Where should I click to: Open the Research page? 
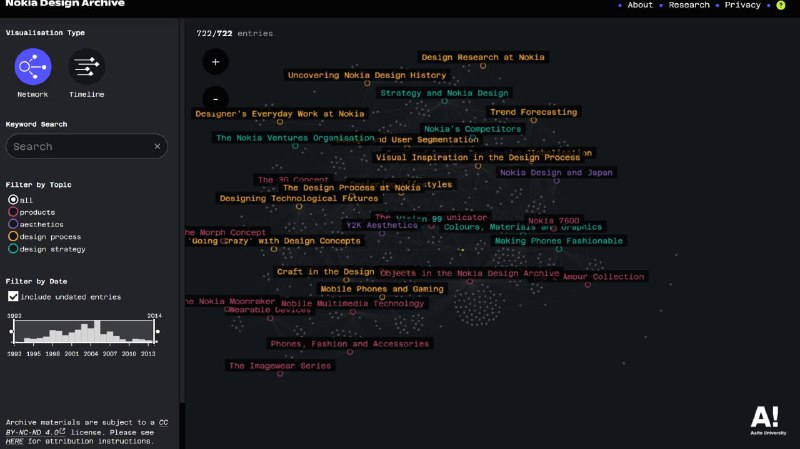(689, 5)
